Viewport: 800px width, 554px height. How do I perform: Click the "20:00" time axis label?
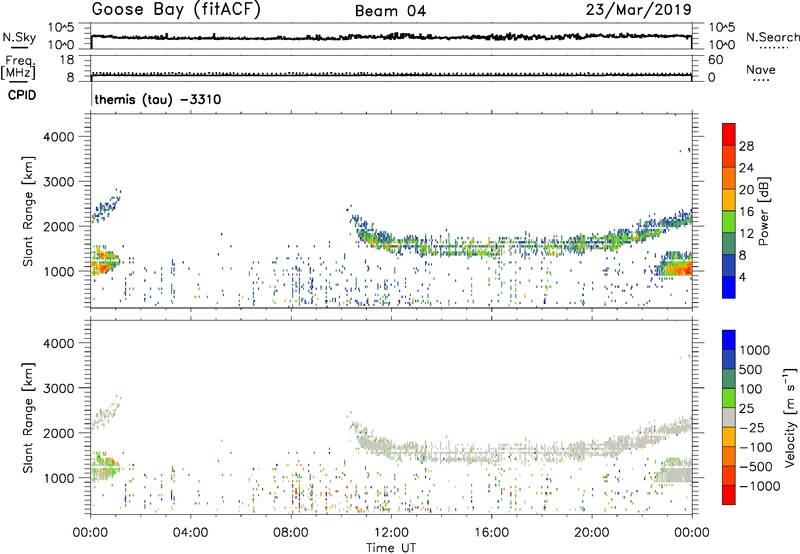(x=591, y=533)
